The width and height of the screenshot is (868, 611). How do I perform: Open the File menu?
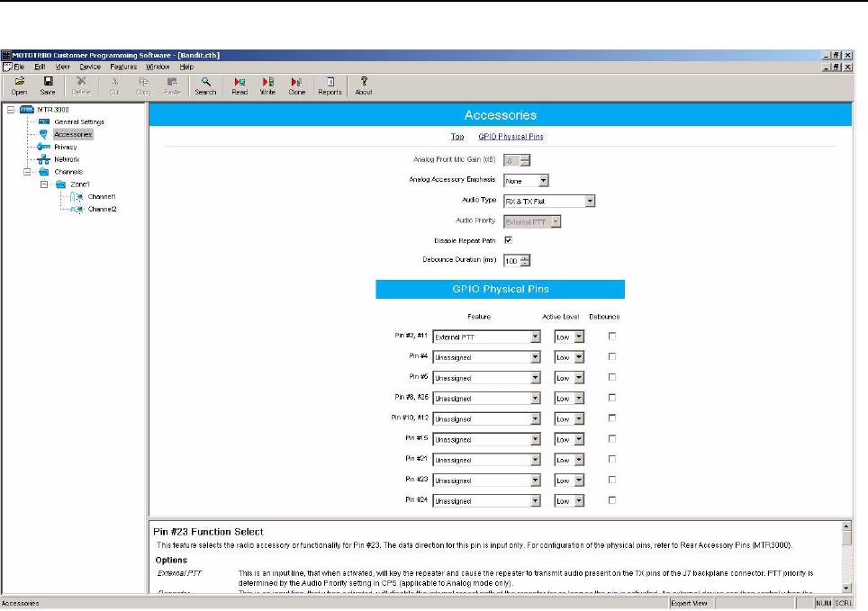tap(19, 67)
